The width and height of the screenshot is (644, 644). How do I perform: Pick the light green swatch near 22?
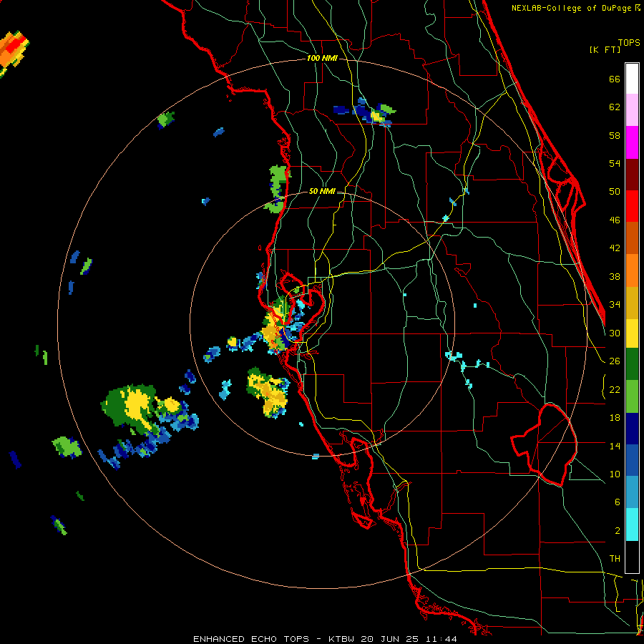[632, 396]
